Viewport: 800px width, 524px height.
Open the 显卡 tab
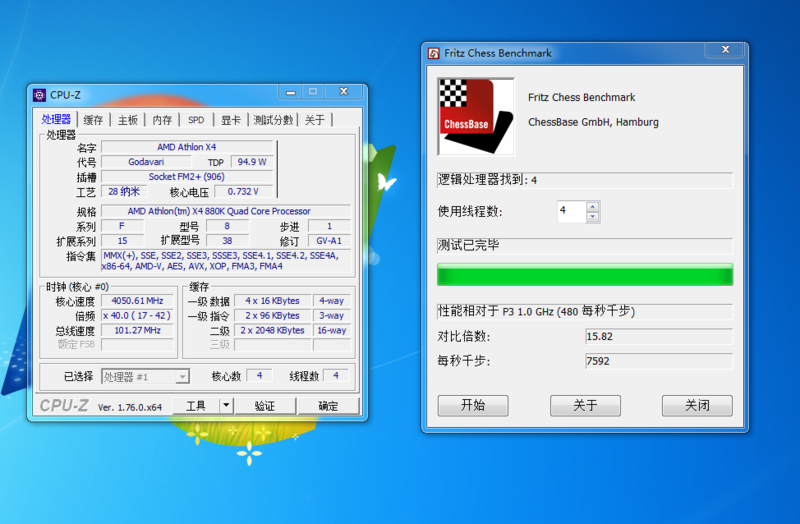point(231,120)
